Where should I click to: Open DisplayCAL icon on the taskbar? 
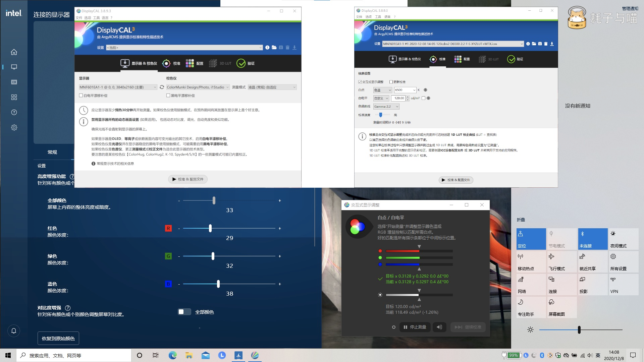(x=255, y=355)
